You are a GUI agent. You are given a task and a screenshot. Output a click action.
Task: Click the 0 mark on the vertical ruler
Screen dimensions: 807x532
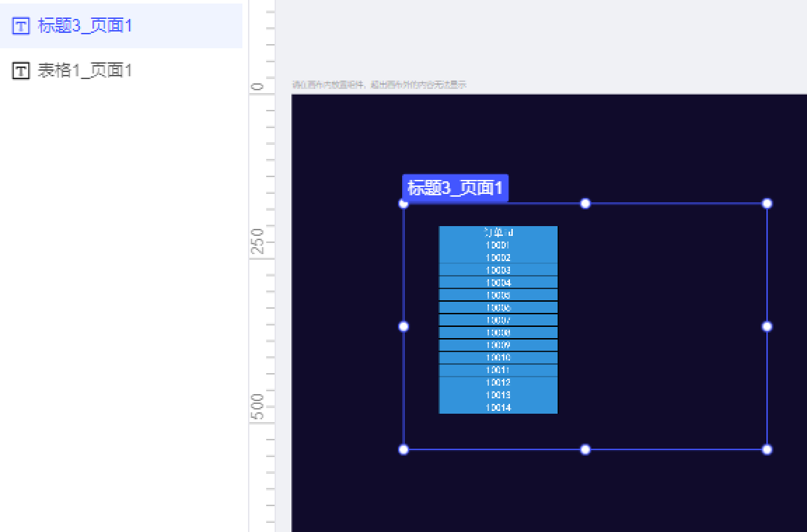tap(257, 87)
